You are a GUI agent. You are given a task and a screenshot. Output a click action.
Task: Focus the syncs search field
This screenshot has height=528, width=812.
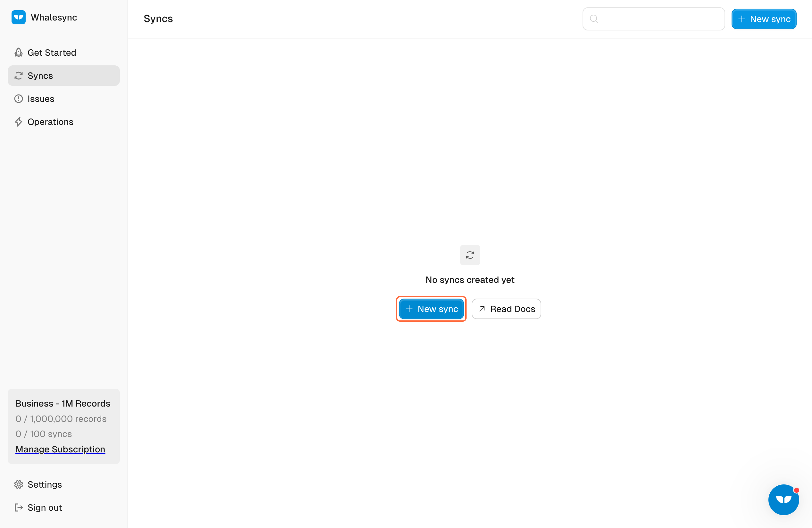coord(659,19)
